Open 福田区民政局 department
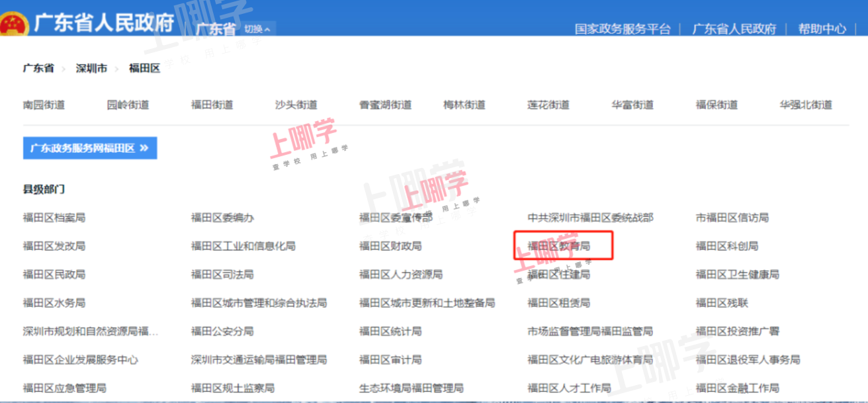 54,275
